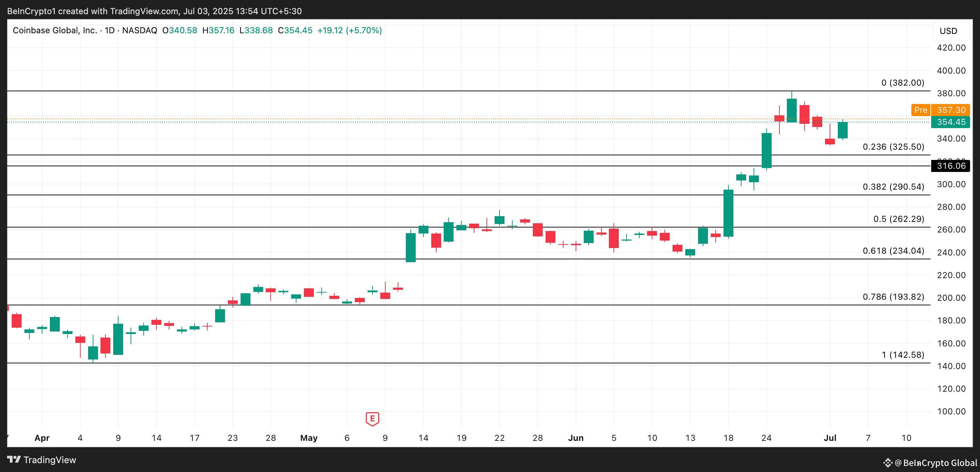Select the 0 (382.00) Fibonacci level label
The height and width of the screenshot is (472, 980).
pos(903,82)
